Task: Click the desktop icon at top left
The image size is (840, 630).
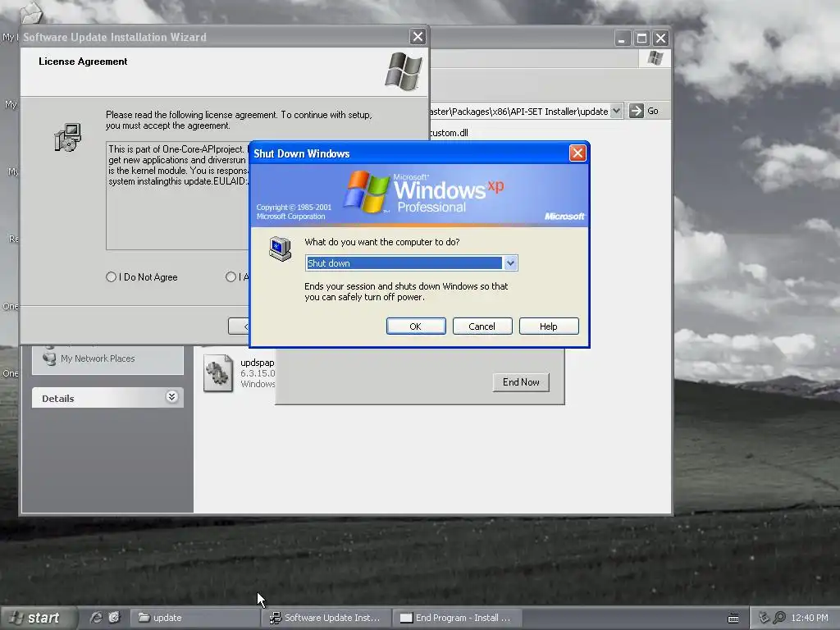Action: [30, 11]
